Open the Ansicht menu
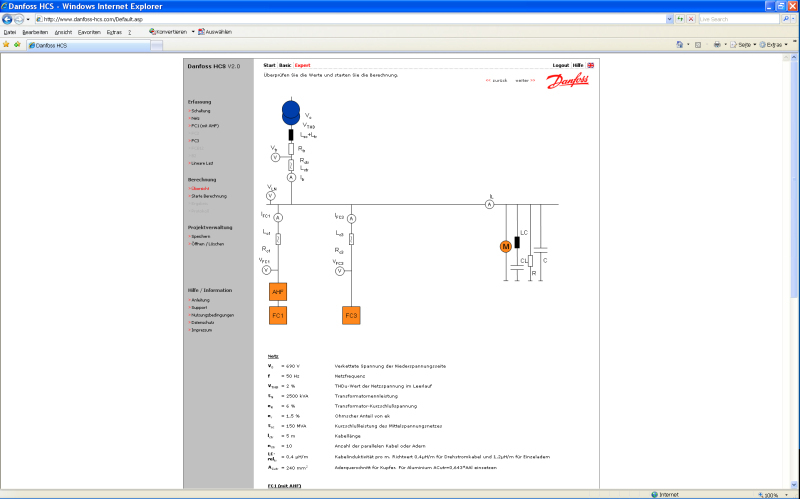800x499 pixels. pyautogui.click(x=63, y=32)
